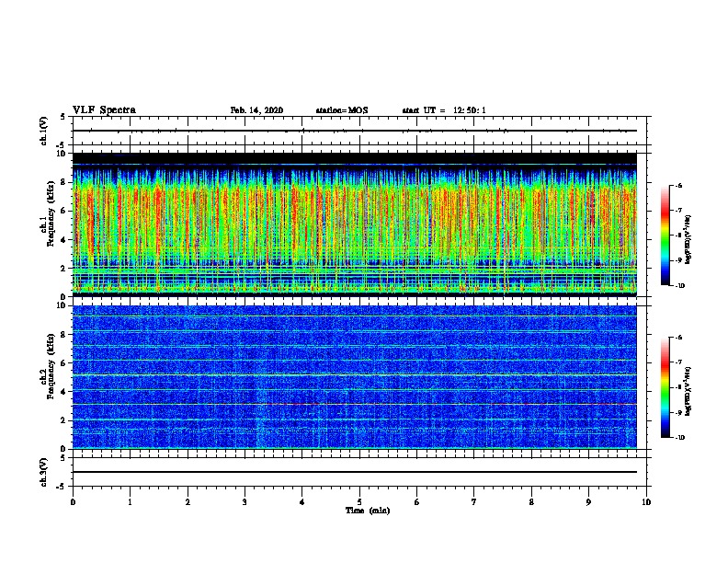Click the "-5" tick label on ch.3(V) axis
The image size is (728, 563).
pos(63,487)
